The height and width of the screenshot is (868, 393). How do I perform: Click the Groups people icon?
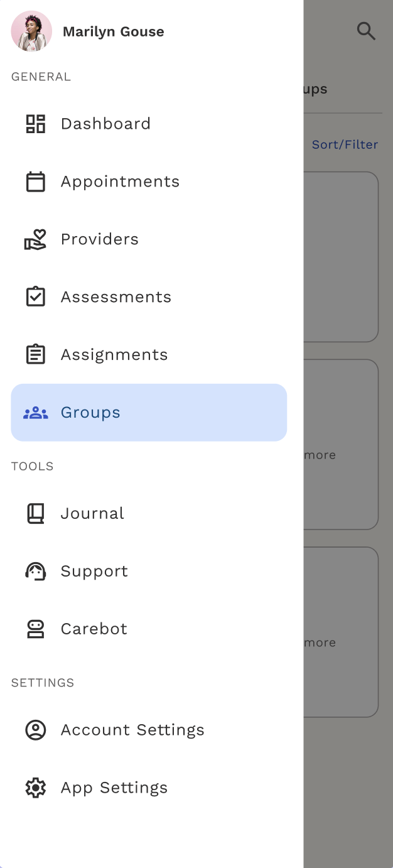click(35, 413)
